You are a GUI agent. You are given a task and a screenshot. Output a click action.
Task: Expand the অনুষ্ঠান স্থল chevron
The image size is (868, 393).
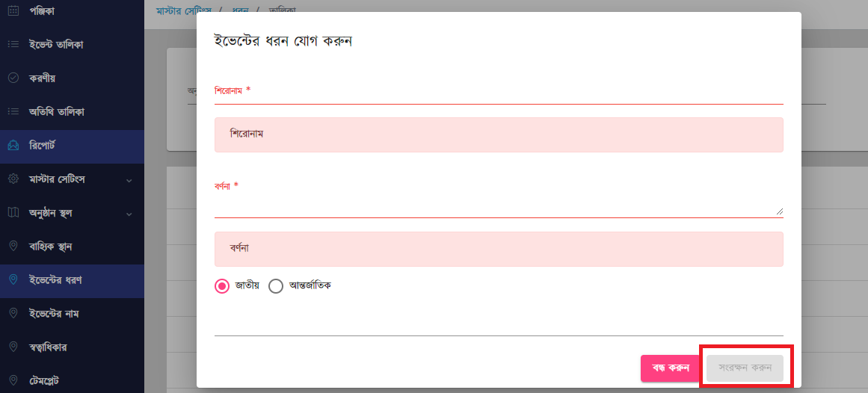129,214
